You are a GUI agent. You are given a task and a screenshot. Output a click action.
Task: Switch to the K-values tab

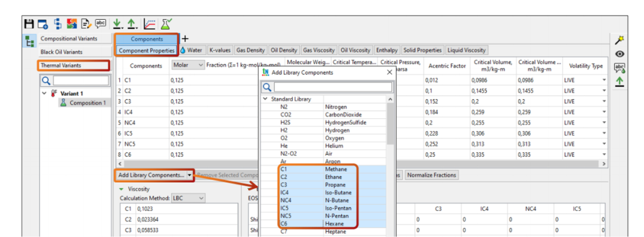[220, 50]
